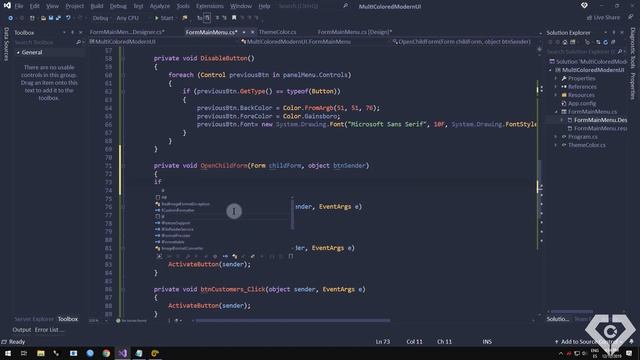Collapse the MultiColoredModernUI project node
Image resolution: width=640 pixels, height=360 pixels.
coord(551,70)
